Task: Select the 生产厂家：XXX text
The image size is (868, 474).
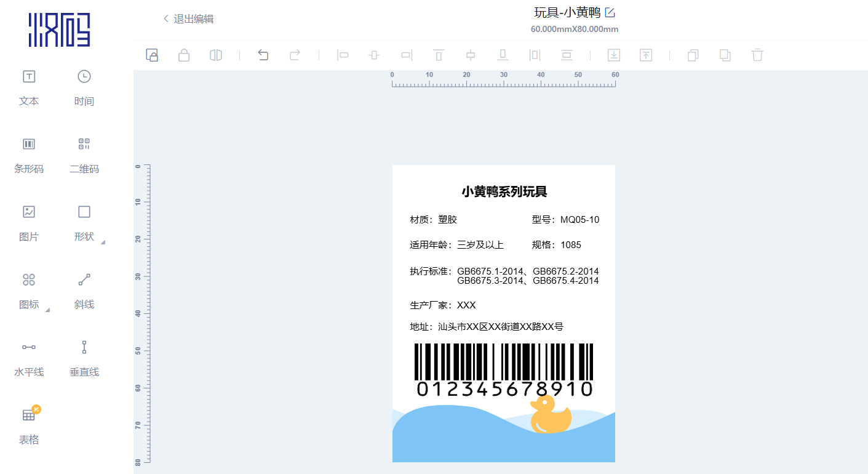Action: click(x=443, y=305)
